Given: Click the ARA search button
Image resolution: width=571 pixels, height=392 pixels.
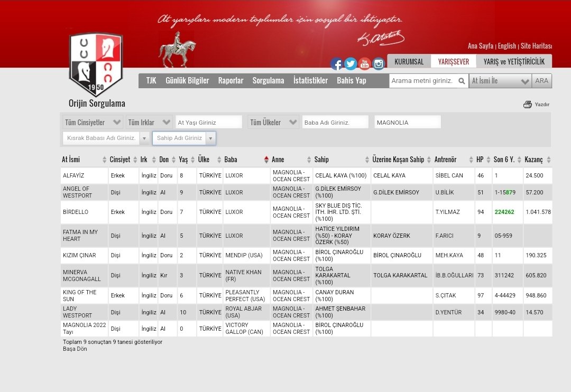Looking at the screenshot, I should point(541,81).
